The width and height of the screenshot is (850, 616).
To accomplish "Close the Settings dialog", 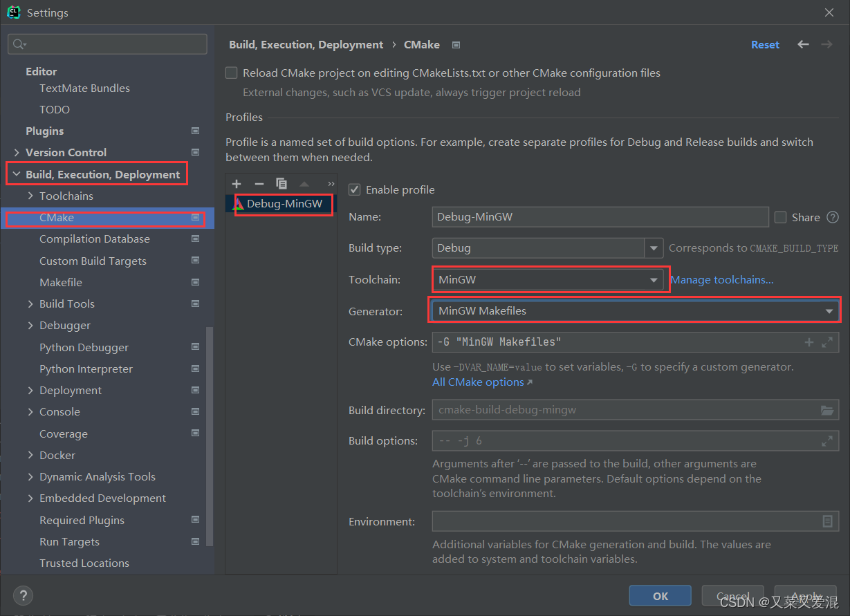I will pyautogui.click(x=829, y=12).
